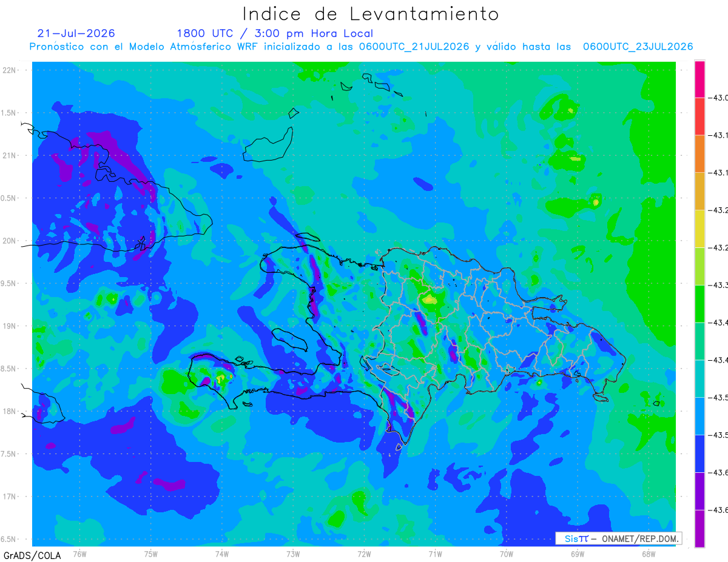Select the '20N' latitude label
The width and height of the screenshot is (728, 562).
[x=10, y=241]
